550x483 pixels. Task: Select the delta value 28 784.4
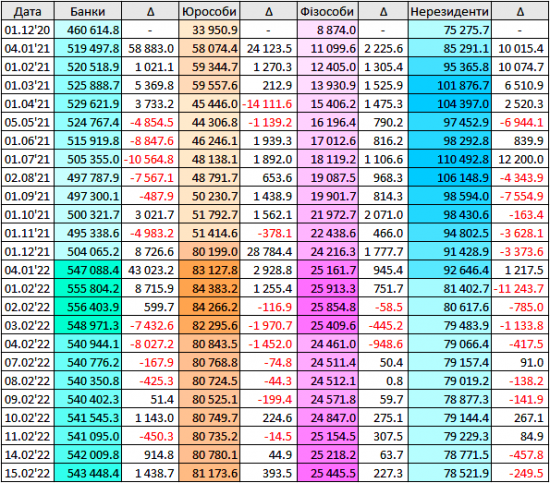tap(268, 251)
